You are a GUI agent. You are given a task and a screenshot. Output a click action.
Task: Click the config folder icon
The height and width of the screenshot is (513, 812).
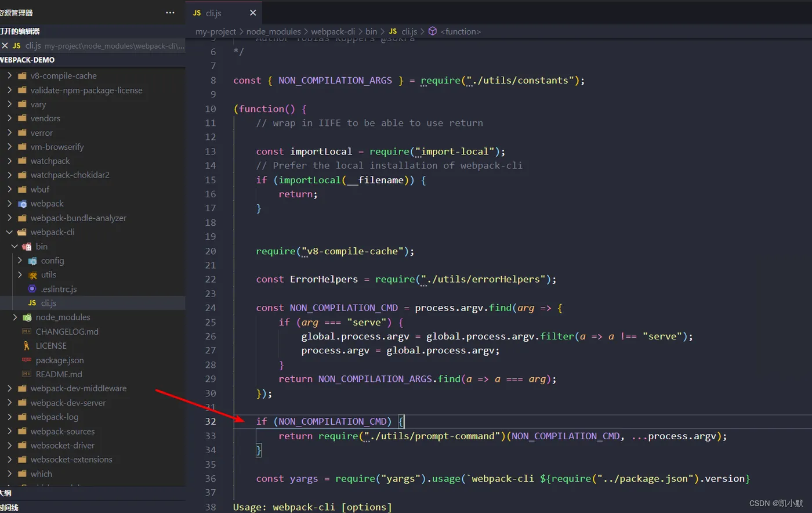point(32,261)
